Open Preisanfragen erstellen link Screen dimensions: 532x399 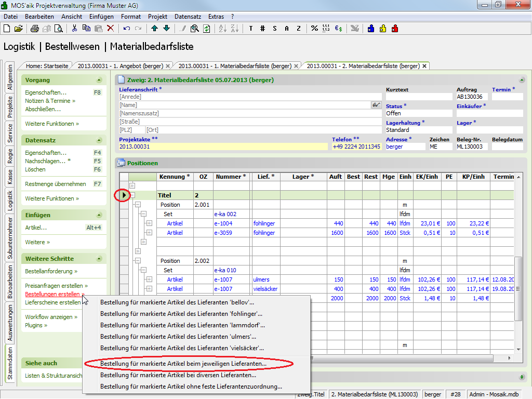click(56, 286)
